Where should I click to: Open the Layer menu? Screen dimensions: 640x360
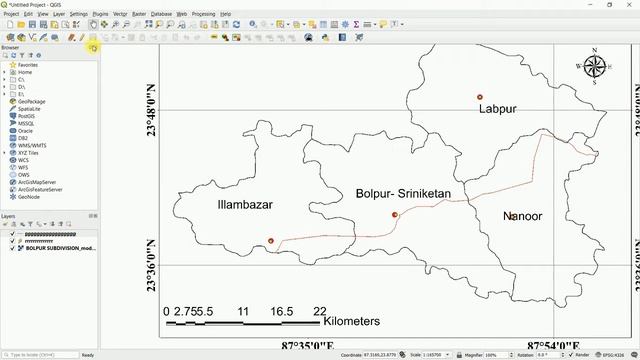pos(59,14)
